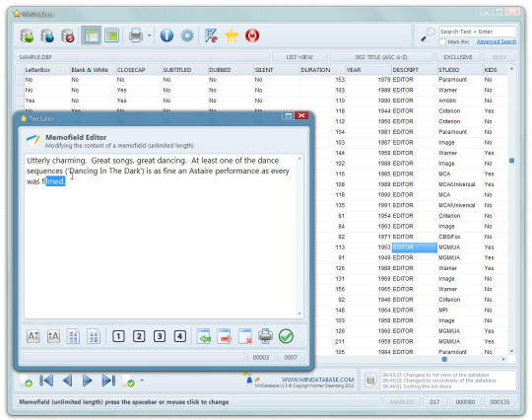Click the blue info icon in toolbar
This screenshot has width=532, height=420.
point(166,35)
